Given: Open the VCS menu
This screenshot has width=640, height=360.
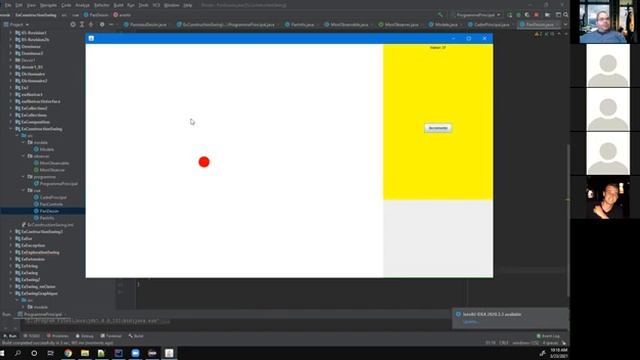Looking at the screenshot, I should pyautogui.click(x=156, y=5).
